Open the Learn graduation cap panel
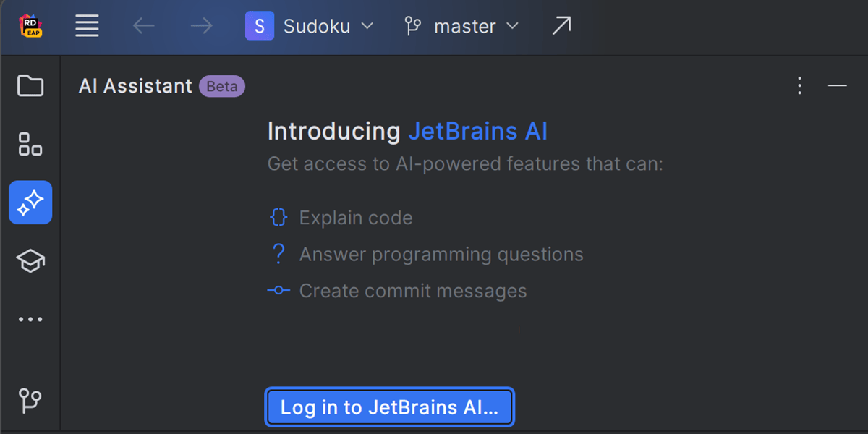868x434 pixels. tap(30, 261)
